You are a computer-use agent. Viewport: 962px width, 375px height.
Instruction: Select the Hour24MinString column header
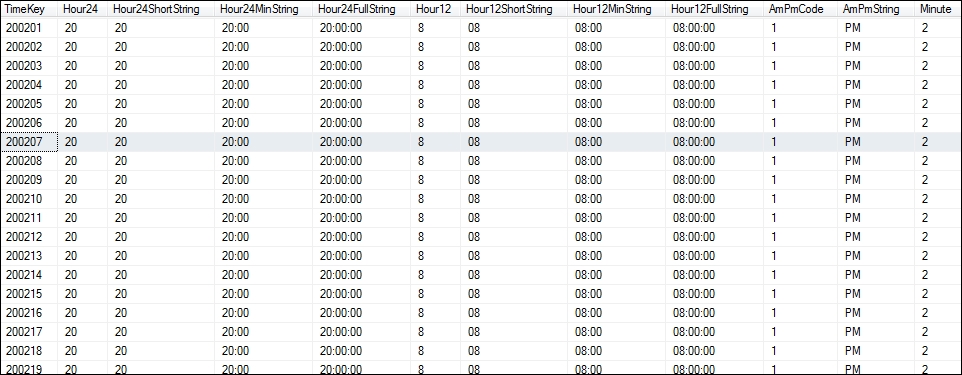pos(263,9)
